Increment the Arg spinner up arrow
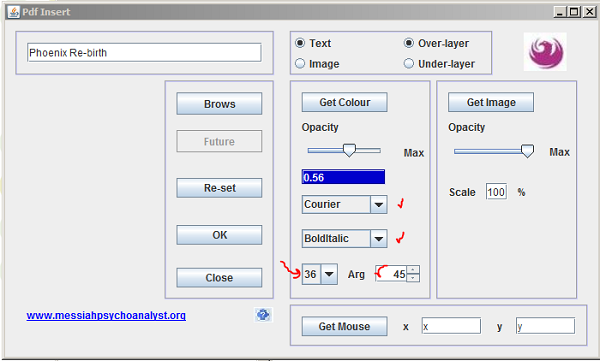This screenshot has width=600, height=361. (x=412, y=270)
